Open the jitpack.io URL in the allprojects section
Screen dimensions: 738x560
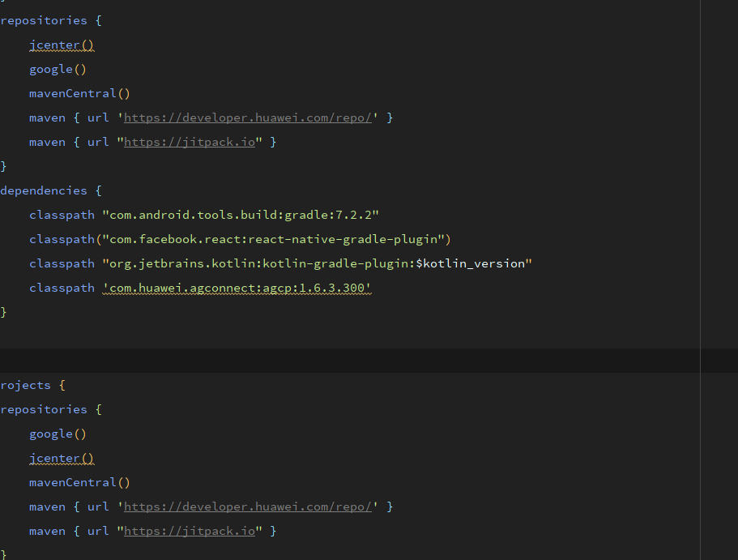[x=190, y=530]
